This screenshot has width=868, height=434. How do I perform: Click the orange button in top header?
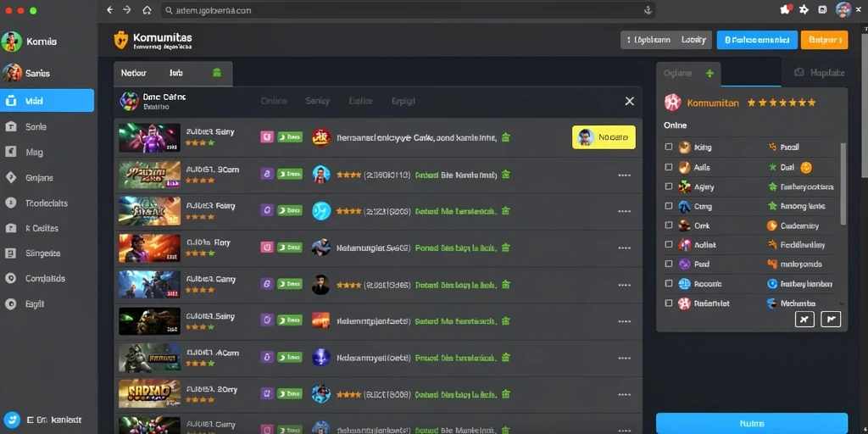824,40
